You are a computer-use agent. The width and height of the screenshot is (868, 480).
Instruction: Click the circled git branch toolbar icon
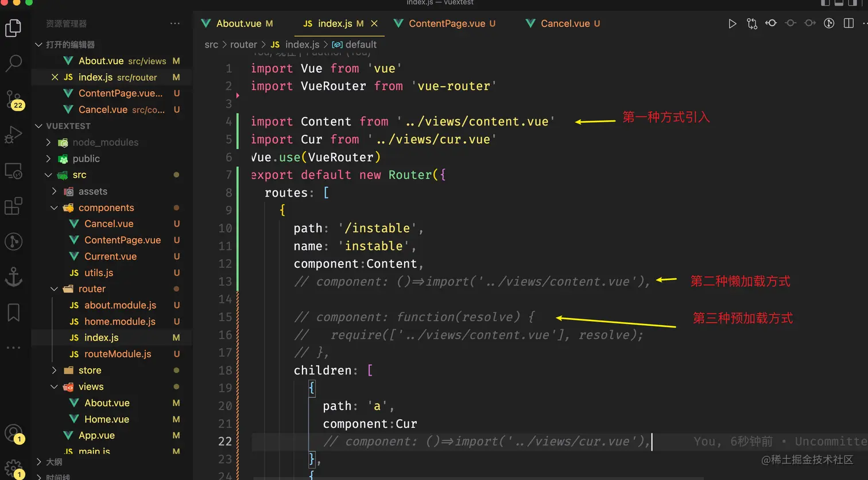click(829, 24)
